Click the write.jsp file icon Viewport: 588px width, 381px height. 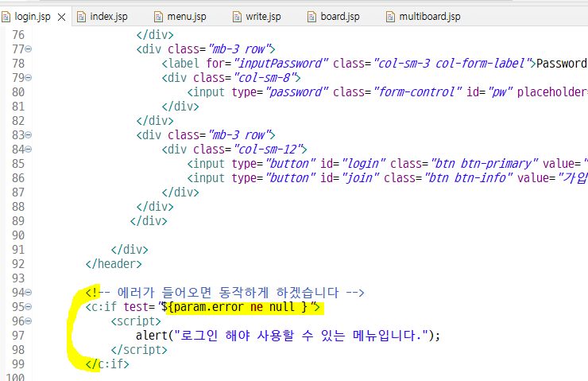(x=237, y=17)
